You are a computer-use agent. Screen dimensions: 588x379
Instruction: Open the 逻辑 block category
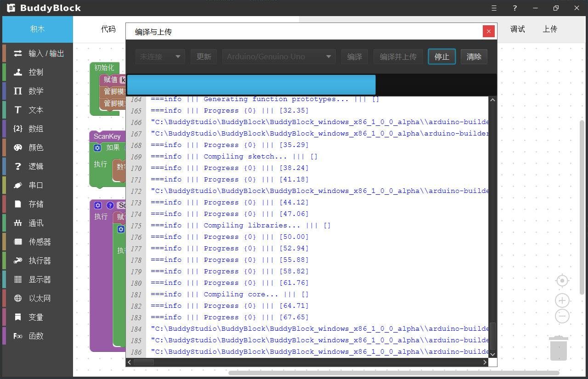pos(38,166)
